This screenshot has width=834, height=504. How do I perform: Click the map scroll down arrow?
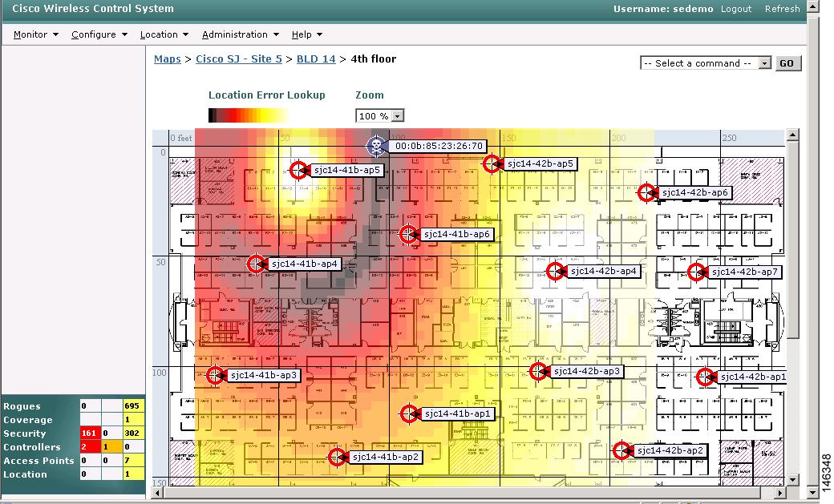coord(792,479)
